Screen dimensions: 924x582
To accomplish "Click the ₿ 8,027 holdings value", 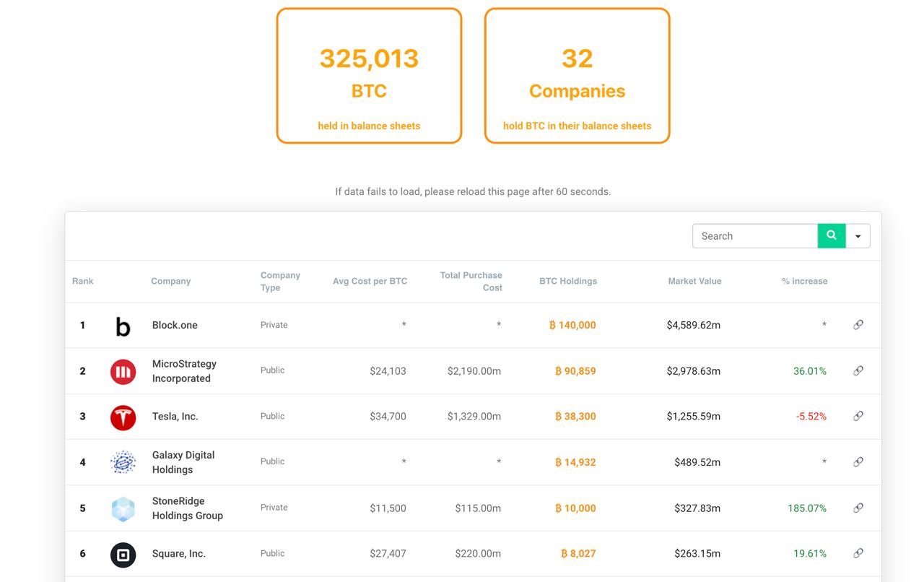I will (x=578, y=554).
